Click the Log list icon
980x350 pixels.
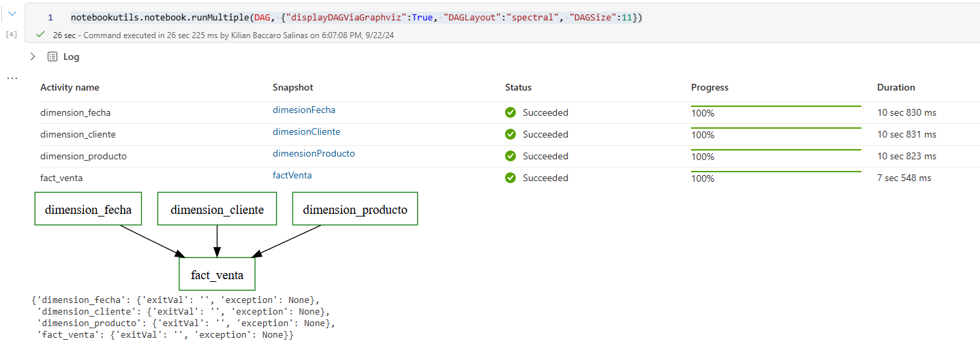click(x=52, y=57)
